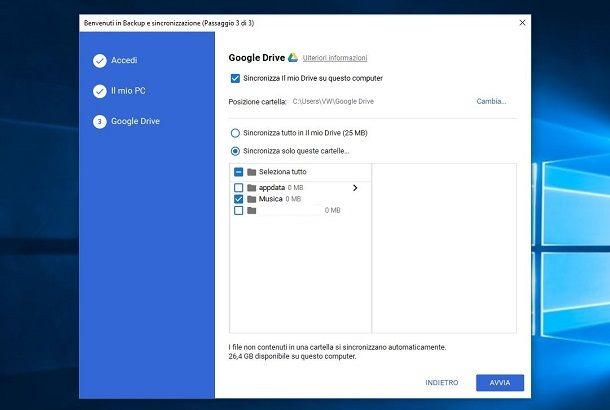Toggle the Seleziona tutto checkbox
This screenshot has width=610, height=410.
(x=238, y=172)
